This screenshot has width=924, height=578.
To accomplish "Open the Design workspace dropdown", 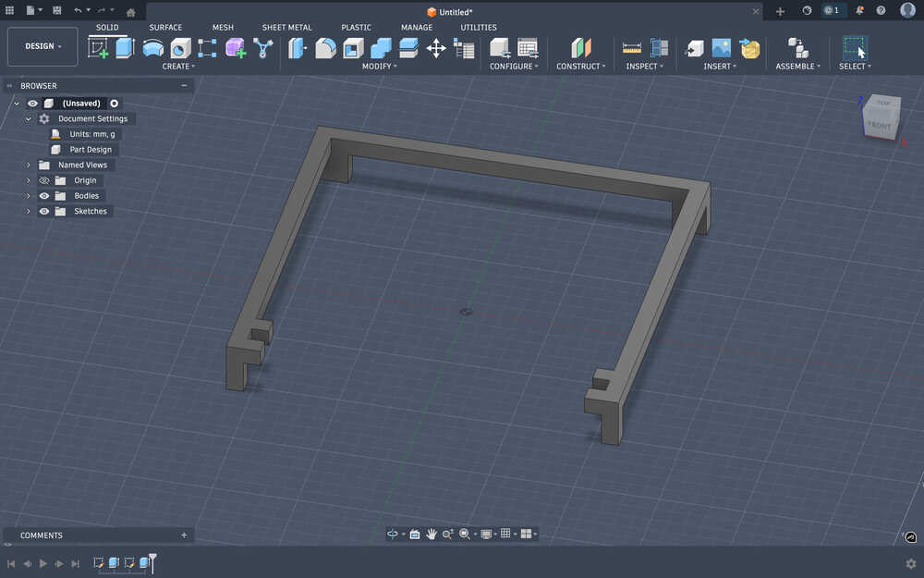I will (x=43, y=46).
